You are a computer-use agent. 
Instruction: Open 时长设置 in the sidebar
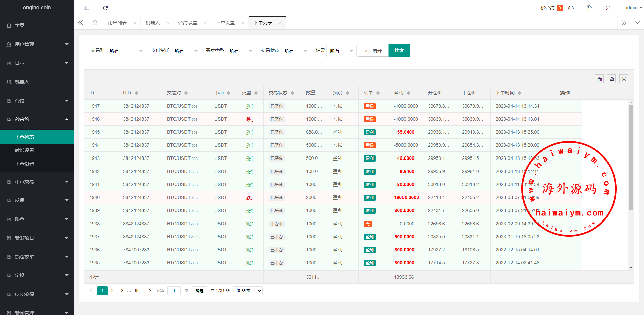24,150
